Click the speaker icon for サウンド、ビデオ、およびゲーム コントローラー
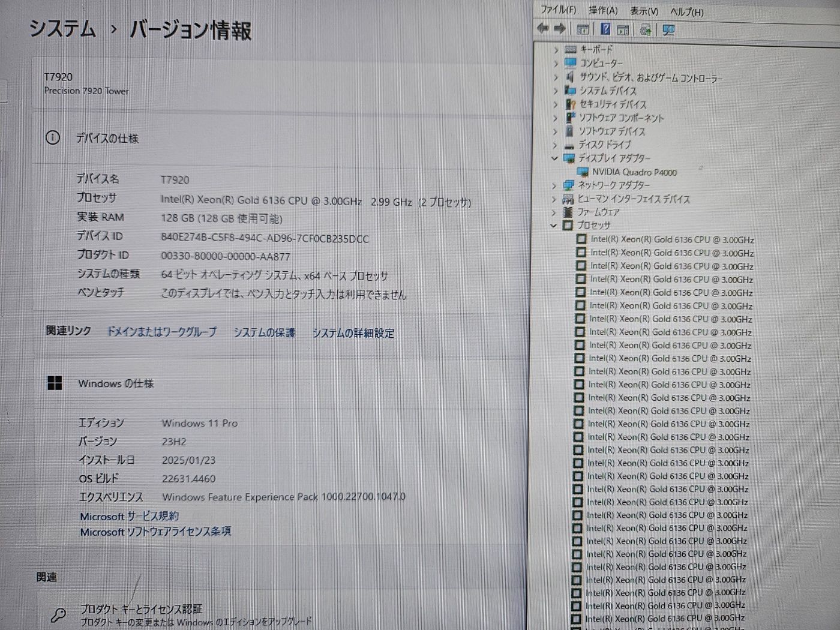Screen dimensions: 840x630 [570, 77]
